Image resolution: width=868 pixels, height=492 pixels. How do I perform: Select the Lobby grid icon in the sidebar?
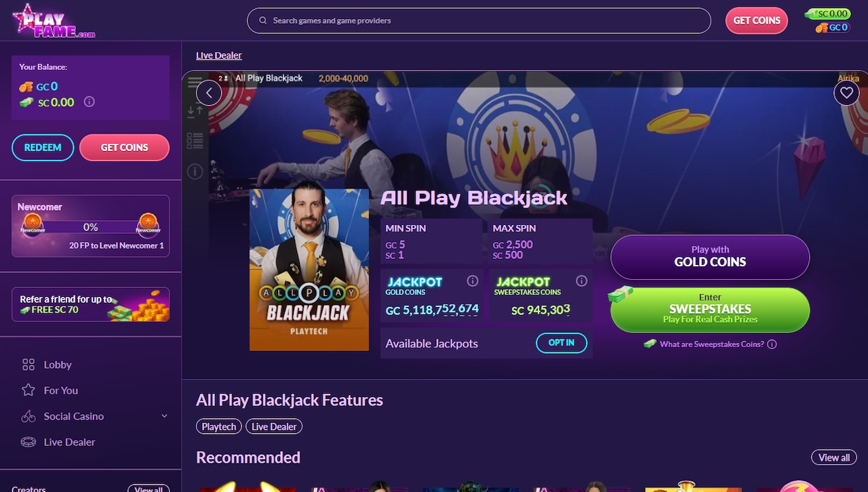pyautogui.click(x=28, y=365)
